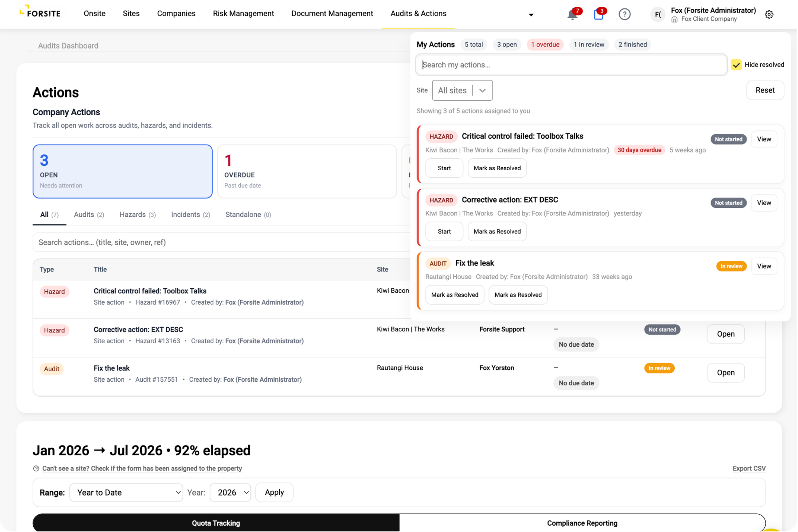Image resolution: width=798 pixels, height=532 pixels.
Task: Select the Quota Tracking tab
Action: pyautogui.click(x=216, y=523)
